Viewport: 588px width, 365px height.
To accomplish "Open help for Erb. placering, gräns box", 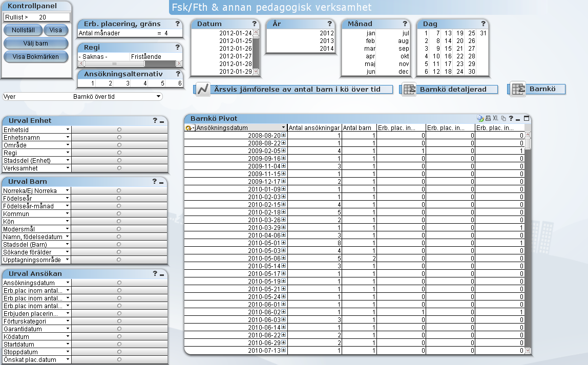I will [x=177, y=24].
